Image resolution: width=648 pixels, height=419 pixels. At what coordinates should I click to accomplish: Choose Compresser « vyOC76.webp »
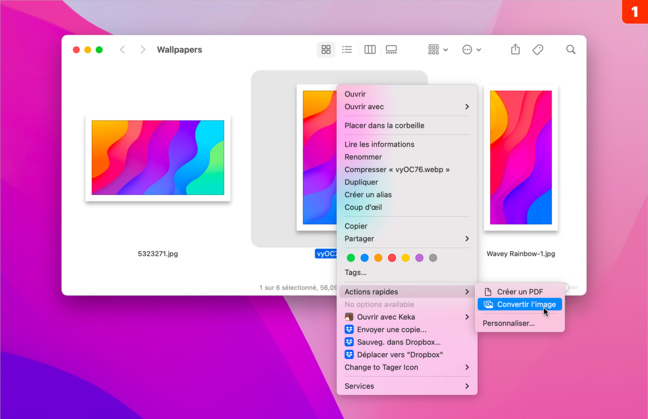(407, 169)
